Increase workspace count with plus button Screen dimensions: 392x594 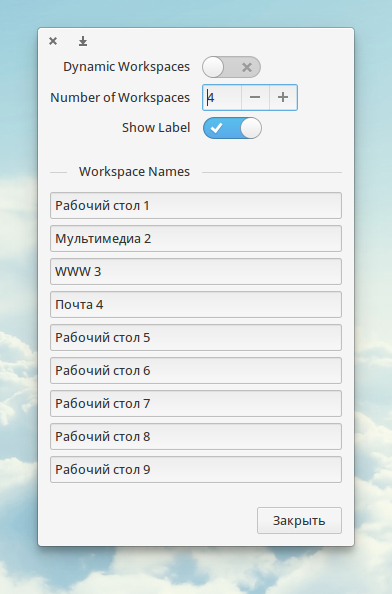(283, 97)
